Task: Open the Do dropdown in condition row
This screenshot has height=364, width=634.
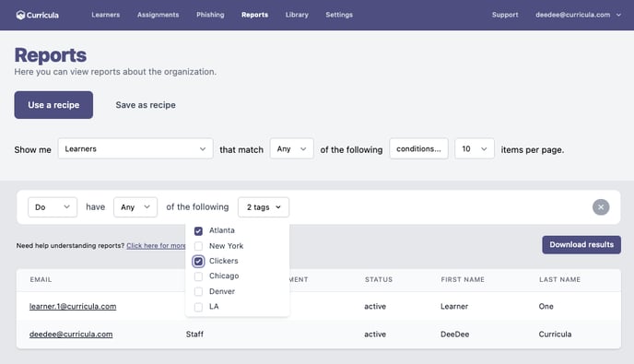Action: (x=53, y=207)
